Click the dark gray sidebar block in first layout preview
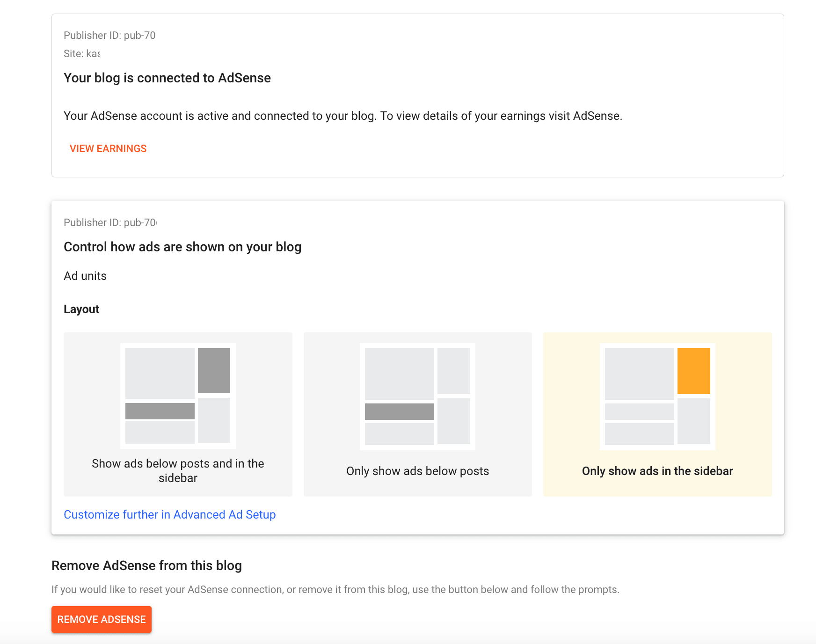816x644 pixels. point(214,370)
